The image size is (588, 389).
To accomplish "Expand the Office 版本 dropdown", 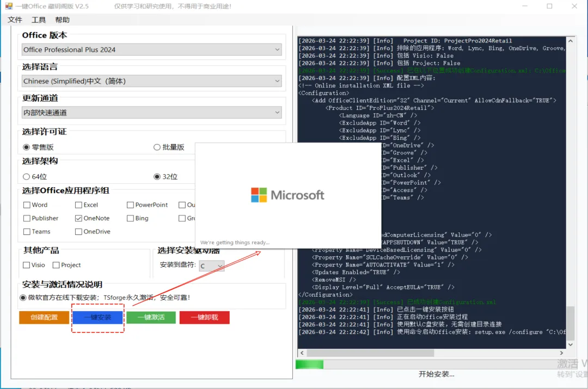I will (151, 50).
